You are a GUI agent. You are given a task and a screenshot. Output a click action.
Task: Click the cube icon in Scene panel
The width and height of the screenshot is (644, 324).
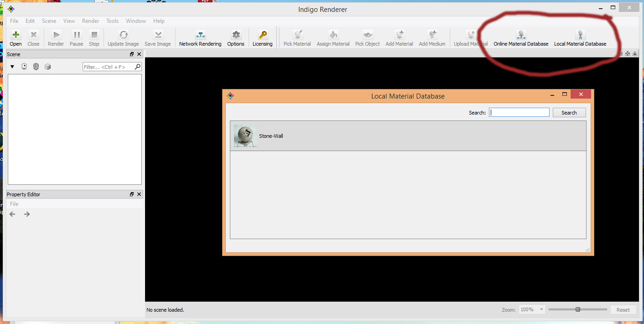47,67
